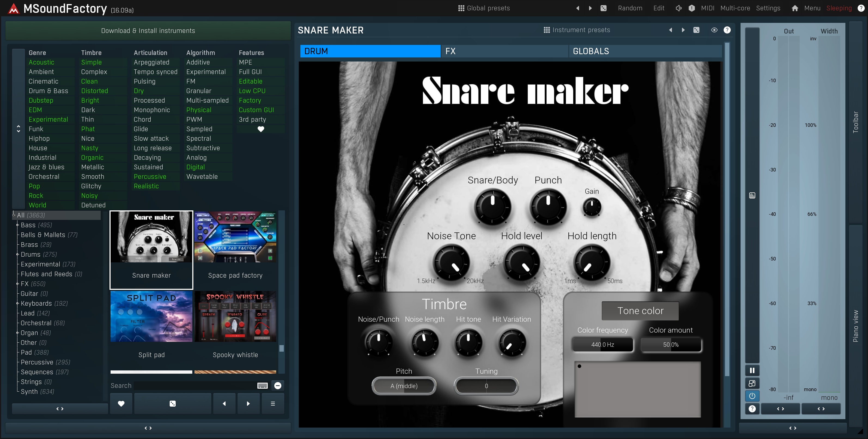Open the meter panel help icon
The width and height of the screenshot is (868, 439).
pyautogui.click(x=752, y=409)
